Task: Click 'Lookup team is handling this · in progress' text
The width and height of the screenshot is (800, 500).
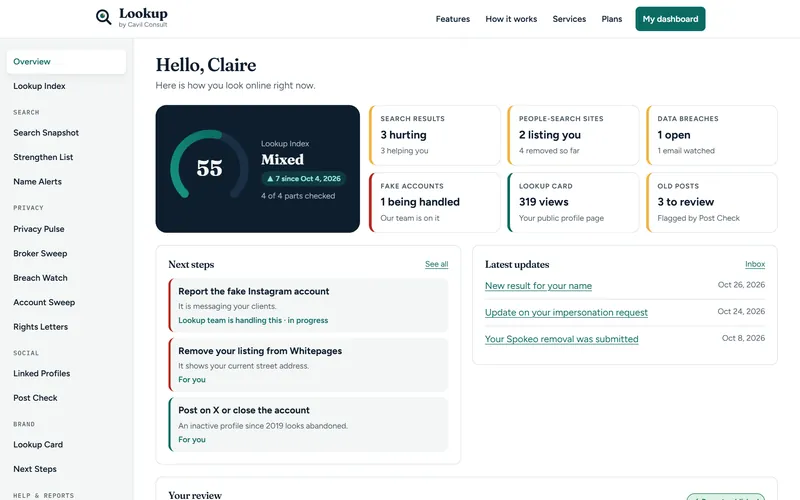Action: click(x=253, y=320)
